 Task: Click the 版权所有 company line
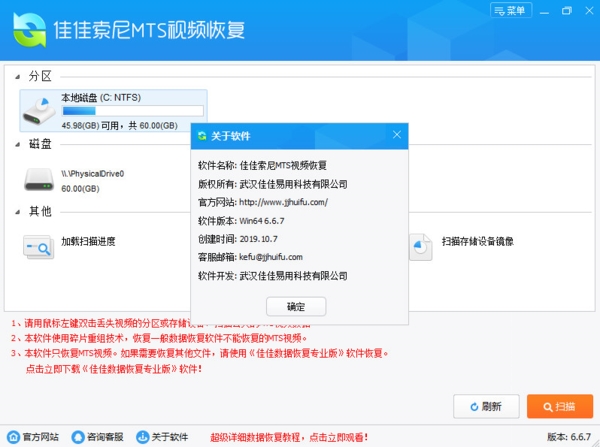point(272,184)
